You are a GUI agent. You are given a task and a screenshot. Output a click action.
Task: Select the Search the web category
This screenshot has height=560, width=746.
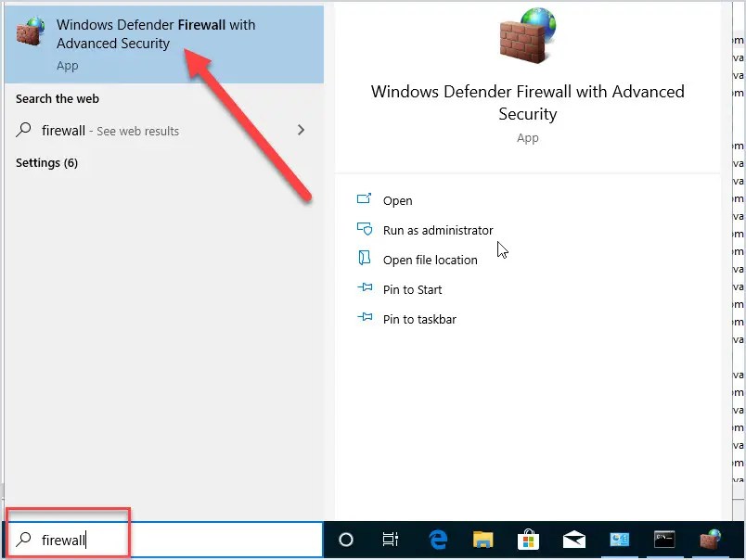click(x=57, y=98)
